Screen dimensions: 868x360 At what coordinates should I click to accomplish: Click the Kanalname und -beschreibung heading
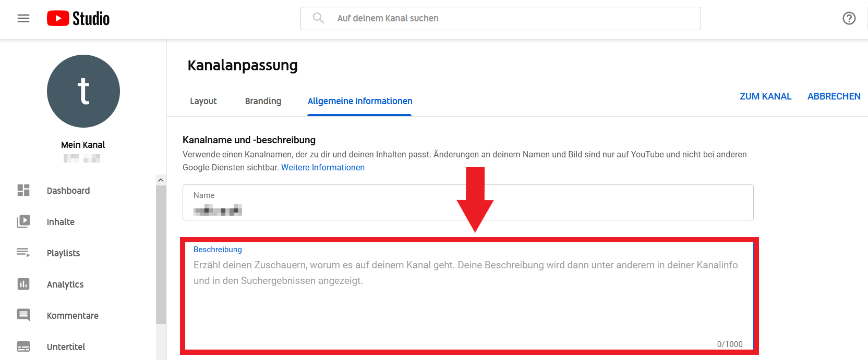(249, 140)
